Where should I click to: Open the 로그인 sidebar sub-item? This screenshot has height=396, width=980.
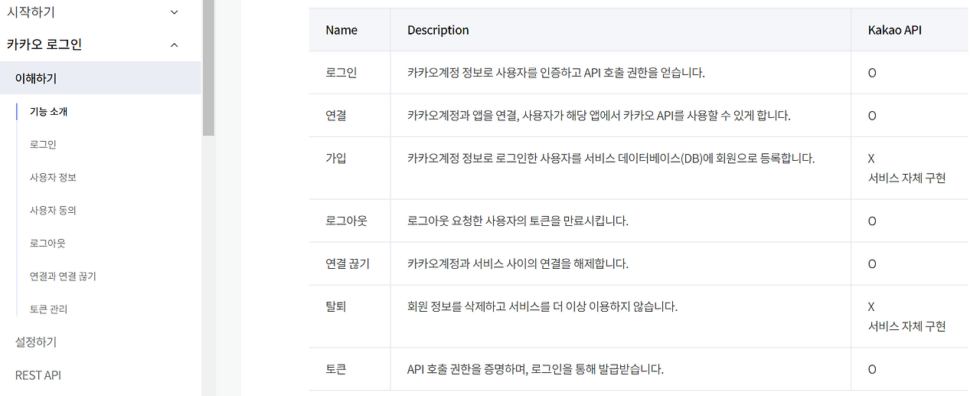tap(43, 145)
